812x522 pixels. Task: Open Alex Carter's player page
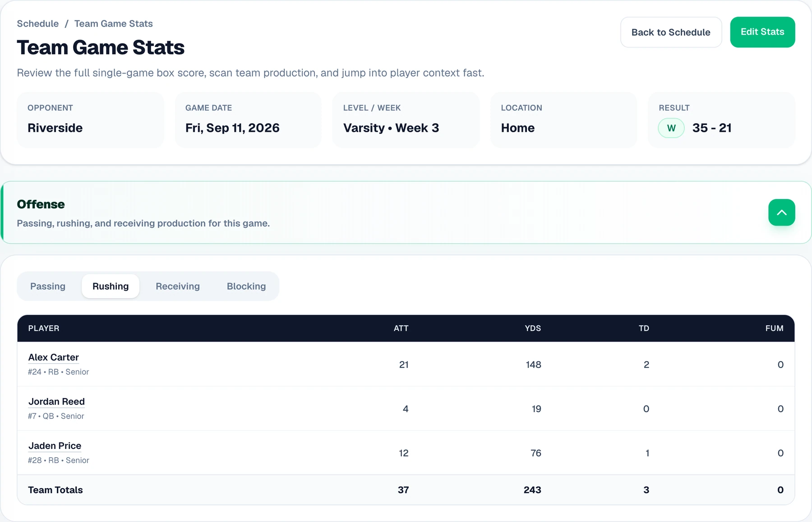pyautogui.click(x=54, y=357)
